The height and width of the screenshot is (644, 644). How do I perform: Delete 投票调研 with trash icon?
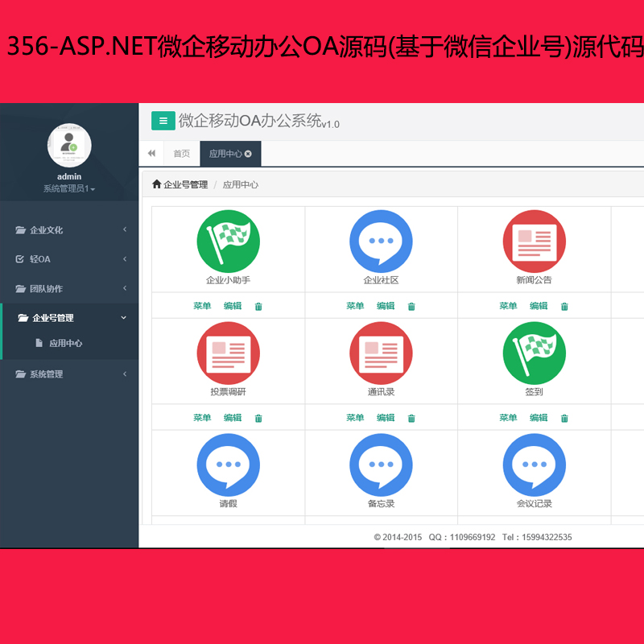coord(258,418)
